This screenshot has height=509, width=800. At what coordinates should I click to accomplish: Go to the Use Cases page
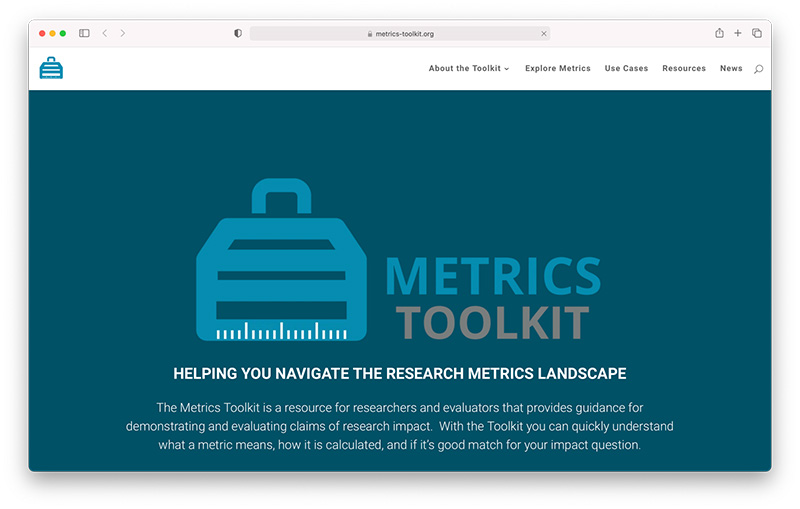(626, 69)
